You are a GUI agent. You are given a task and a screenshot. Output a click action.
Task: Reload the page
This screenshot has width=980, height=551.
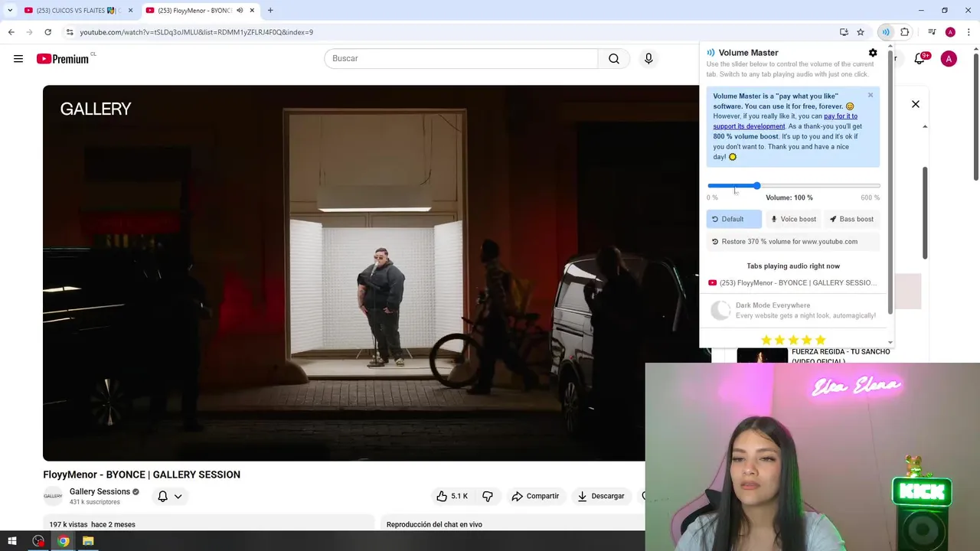click(x=47, y=32)
